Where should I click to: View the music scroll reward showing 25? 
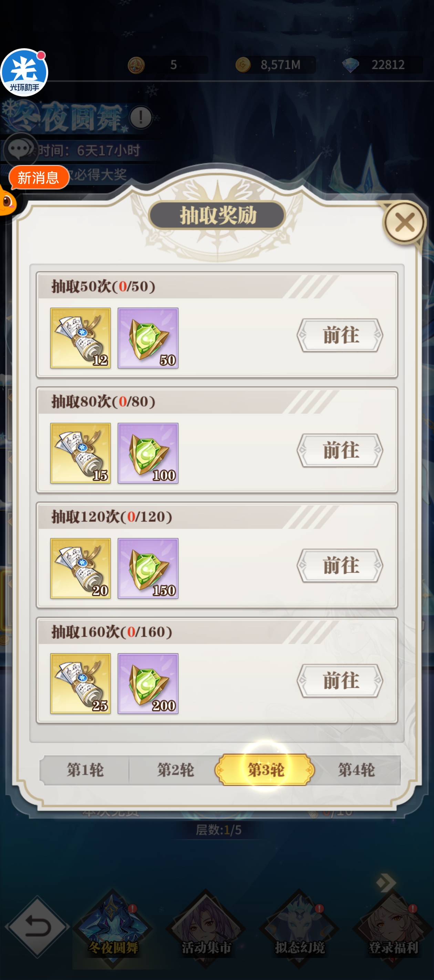pos(80,684)
